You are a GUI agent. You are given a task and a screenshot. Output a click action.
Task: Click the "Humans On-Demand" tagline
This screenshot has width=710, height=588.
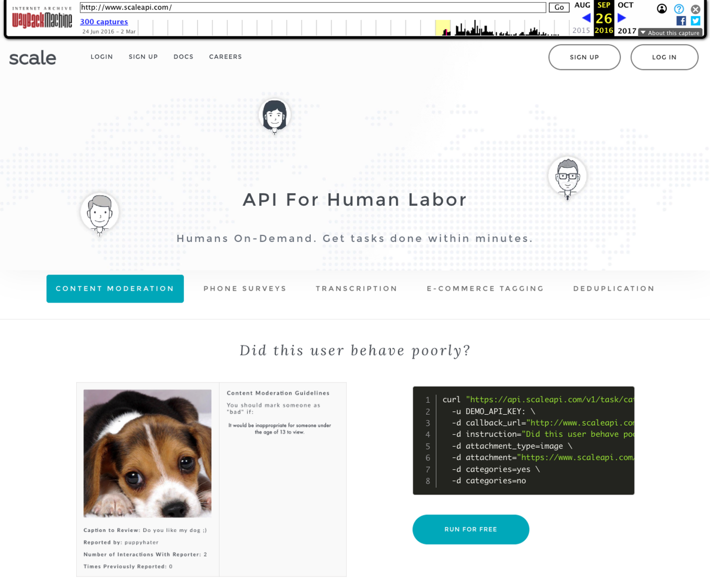[355, 238]
